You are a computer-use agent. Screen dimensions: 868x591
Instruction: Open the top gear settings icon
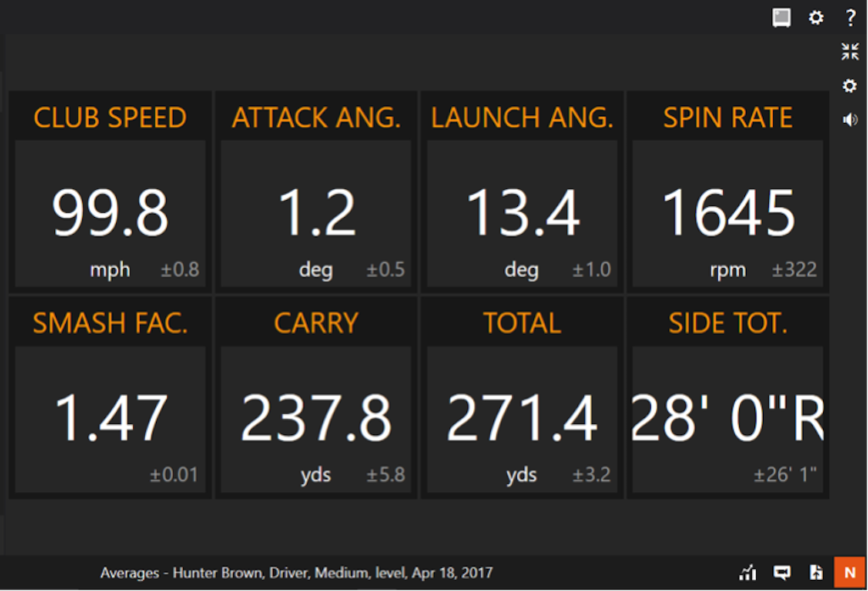click(816, 17)
